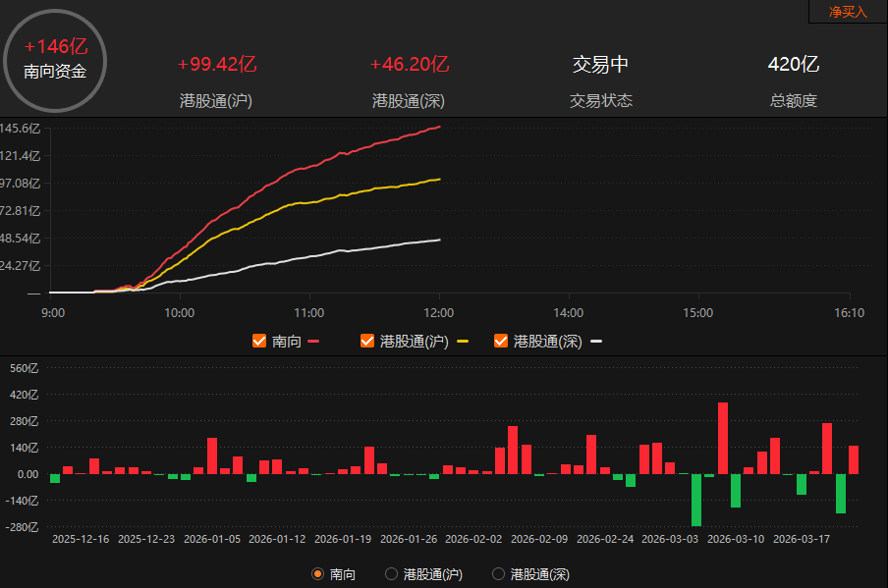Toggle the 港股通(沪) line checkbox
Screen dimensions: 888x588
(x=367, y=341)
